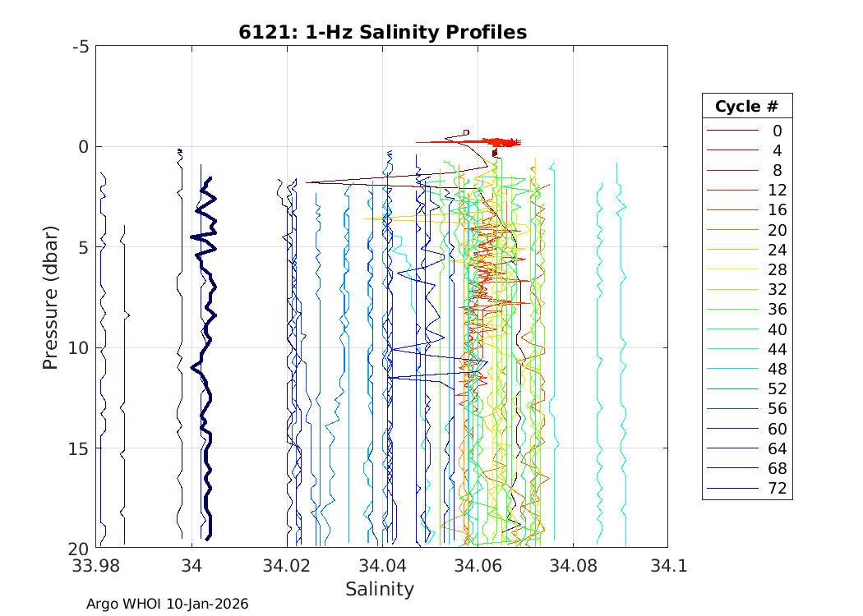The height and width of the screenshot is (616, 863).
Task: Click the 34.02 x-axis tick label
Action: tap(287, 566)
